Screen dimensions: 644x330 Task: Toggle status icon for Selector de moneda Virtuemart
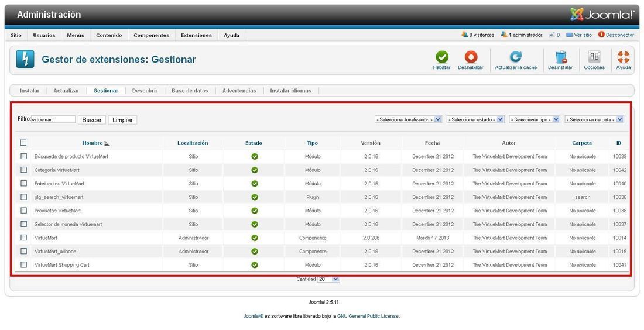255,224
